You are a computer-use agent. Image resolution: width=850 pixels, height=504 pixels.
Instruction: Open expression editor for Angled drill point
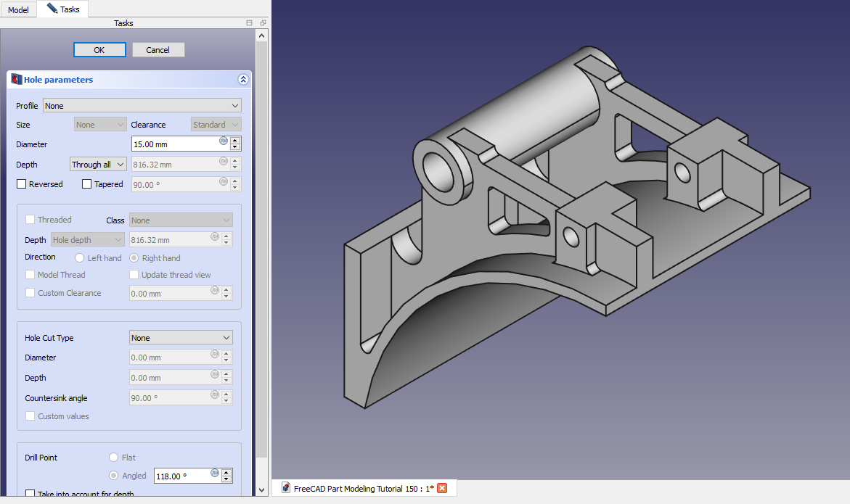(x=216, y=473)
